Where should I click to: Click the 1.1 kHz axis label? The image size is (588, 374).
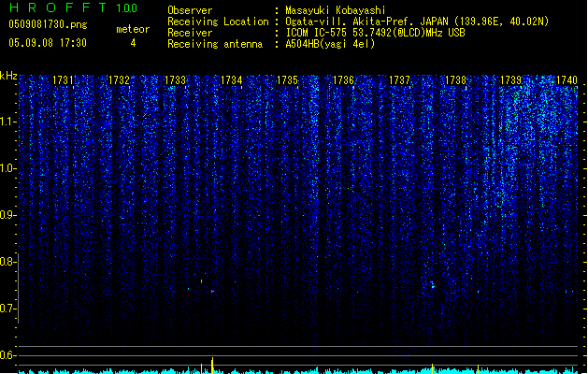pos(7,122)
